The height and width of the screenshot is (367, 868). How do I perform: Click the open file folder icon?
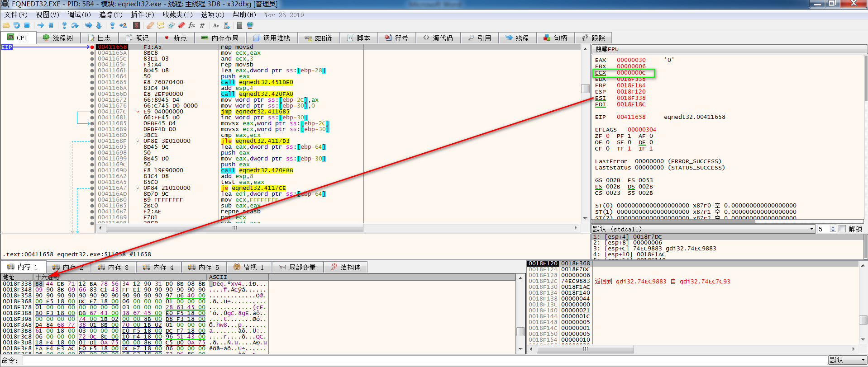pyautogui.click(x=6, y=25)
